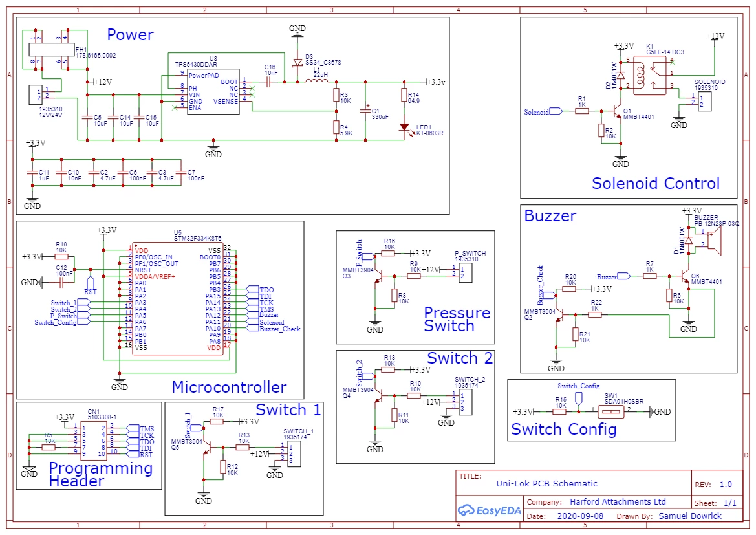756x535 pixels.
Task: Click the D3 SS34 Schottky diode symbol
Action: pyautogui.click(x=297, y=63)
